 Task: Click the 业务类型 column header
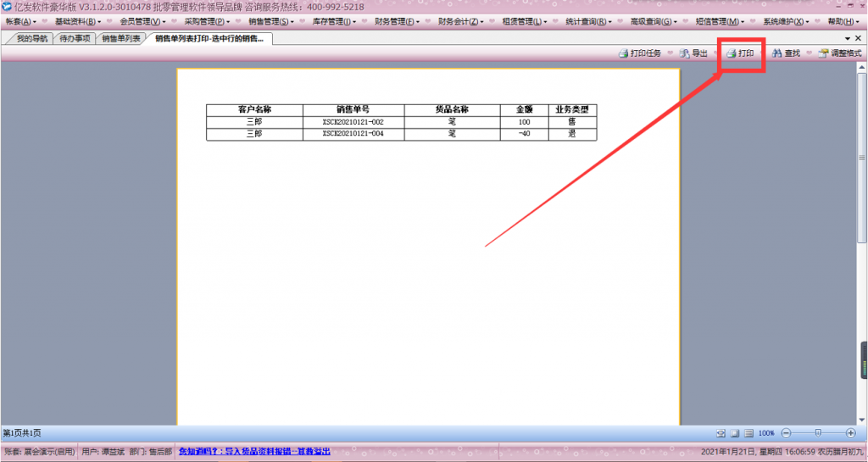(x=572, y=109)
